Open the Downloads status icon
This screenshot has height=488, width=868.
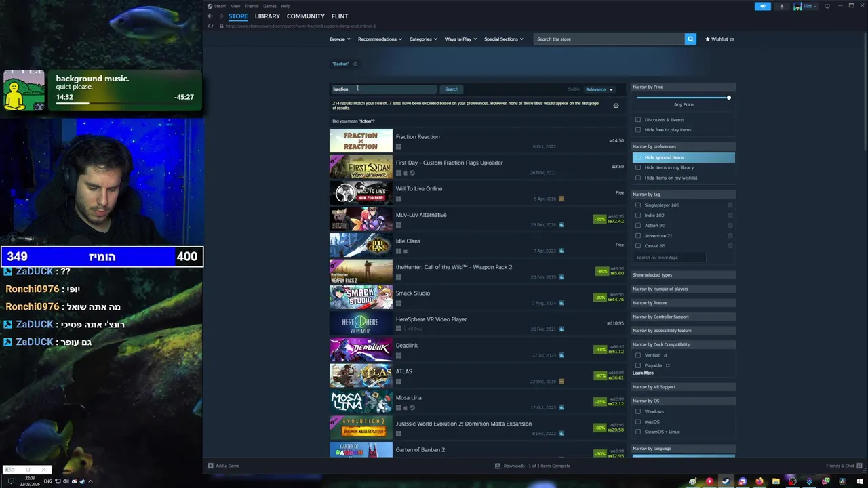(x=497, y=466)
